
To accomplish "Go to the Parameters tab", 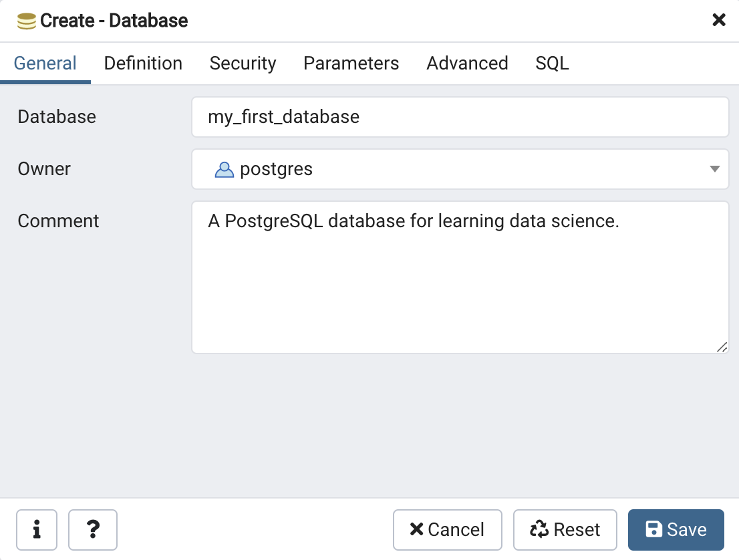I will (351, 63).
